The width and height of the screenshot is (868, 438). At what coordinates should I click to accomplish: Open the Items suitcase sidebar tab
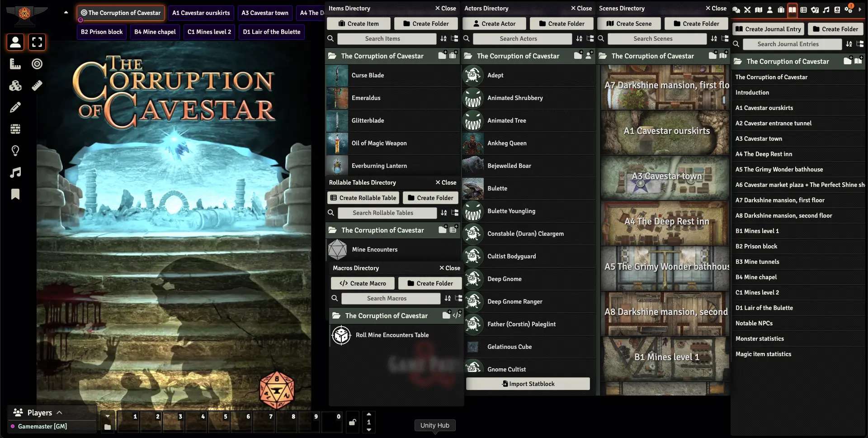[x=781, y=10]
